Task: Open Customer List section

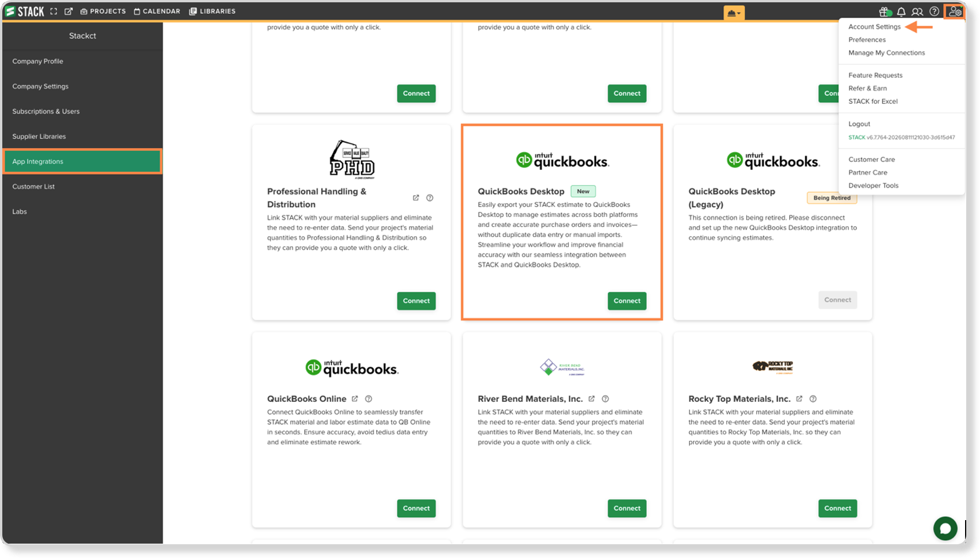Action: 83,187
